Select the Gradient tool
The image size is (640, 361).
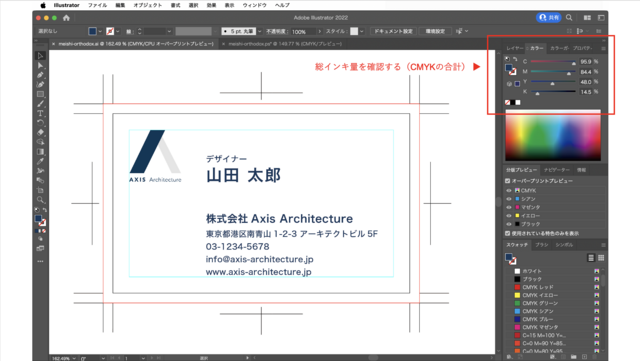coord(40,152)
